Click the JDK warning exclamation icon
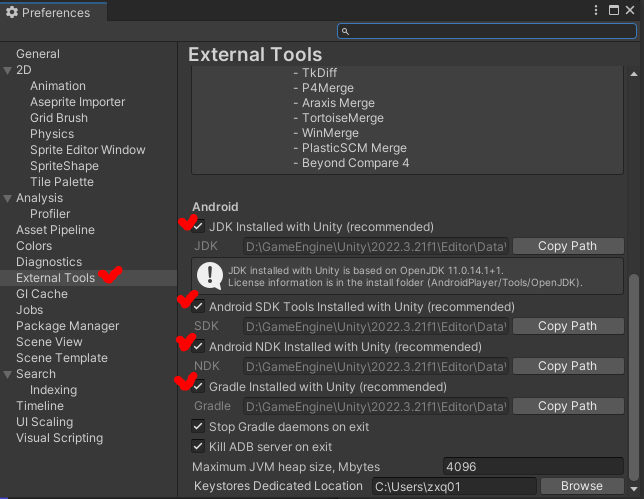This screenshot has height=499, width=644. [x=210, y=276]
